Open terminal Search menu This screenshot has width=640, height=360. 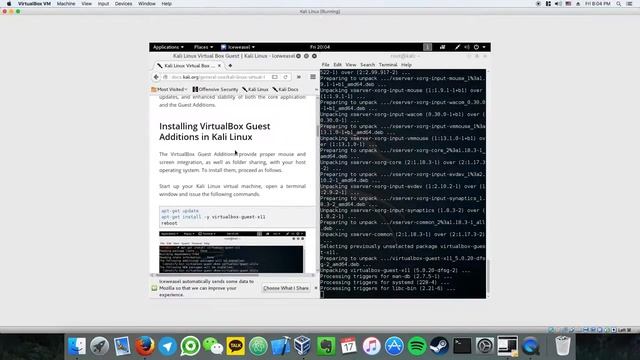(x=367, y=65)
